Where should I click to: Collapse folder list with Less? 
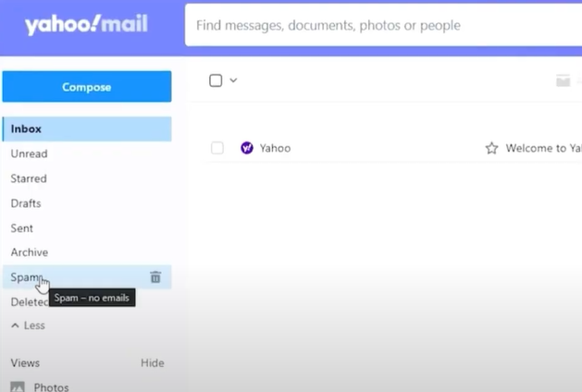click(28, 325)
